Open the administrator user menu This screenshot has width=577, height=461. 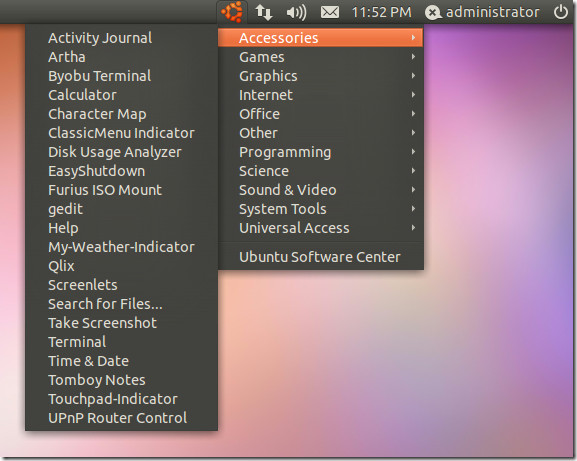pos(492,13)
